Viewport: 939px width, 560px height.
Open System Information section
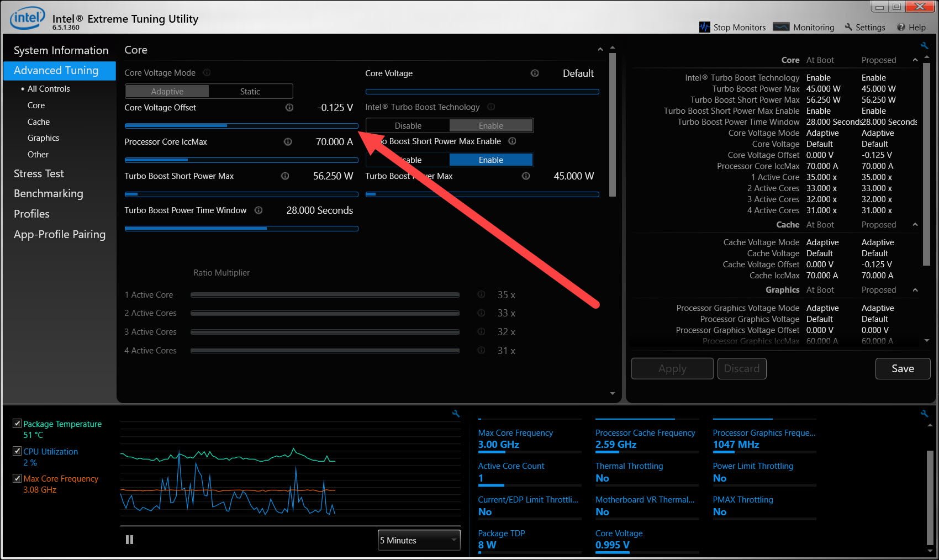pos(61,50)
